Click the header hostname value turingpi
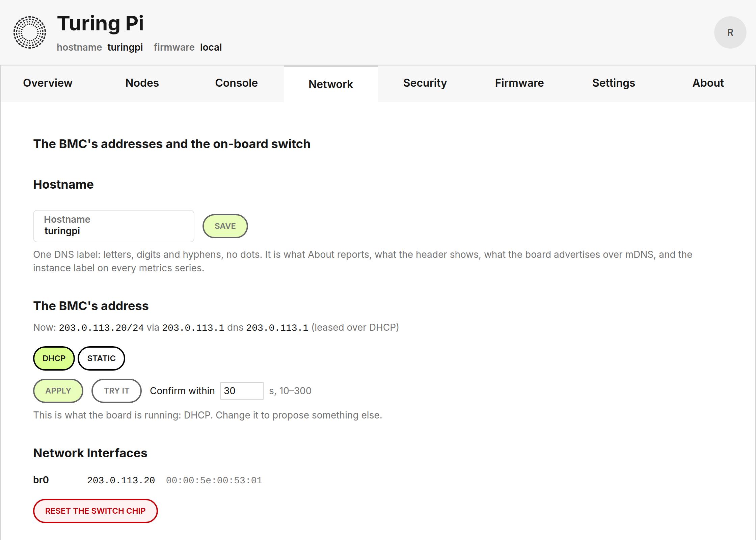 [x=125, y=47]
